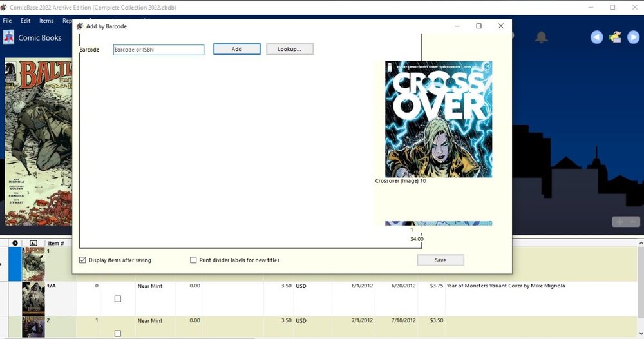Image resolution: width=644 pixels, height=339 pixels.
Task: Click the notification bell icon
Action: pos(542,37)
